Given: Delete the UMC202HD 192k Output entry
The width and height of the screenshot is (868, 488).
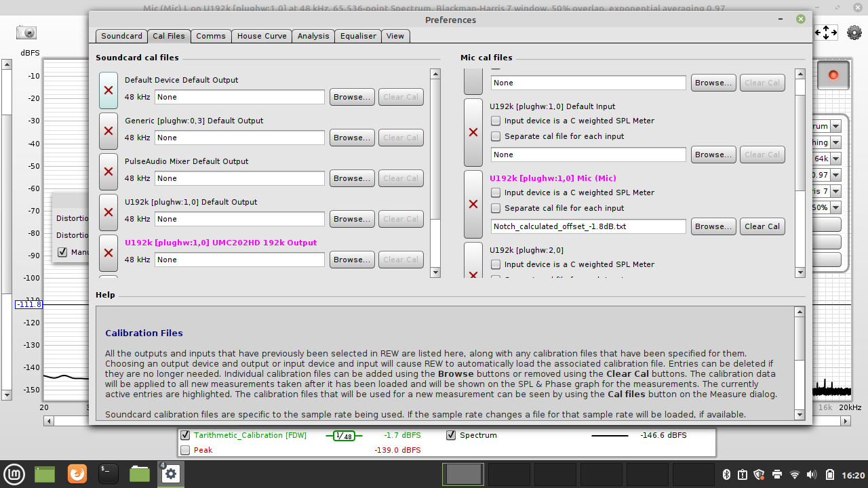Looking at the screenshot, I should tap(108, 253).
